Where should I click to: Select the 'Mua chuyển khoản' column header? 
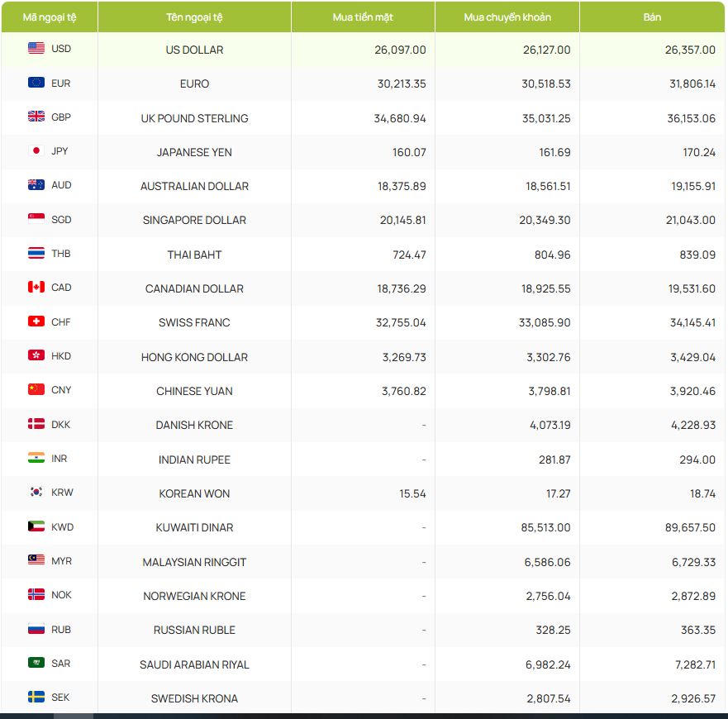(x=507, y=17)
